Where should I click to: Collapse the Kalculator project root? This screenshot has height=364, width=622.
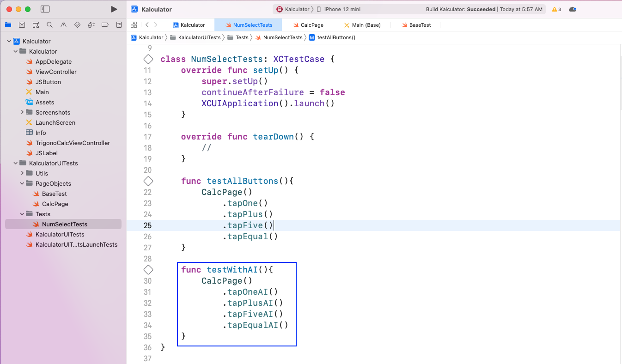pos(9,41)
